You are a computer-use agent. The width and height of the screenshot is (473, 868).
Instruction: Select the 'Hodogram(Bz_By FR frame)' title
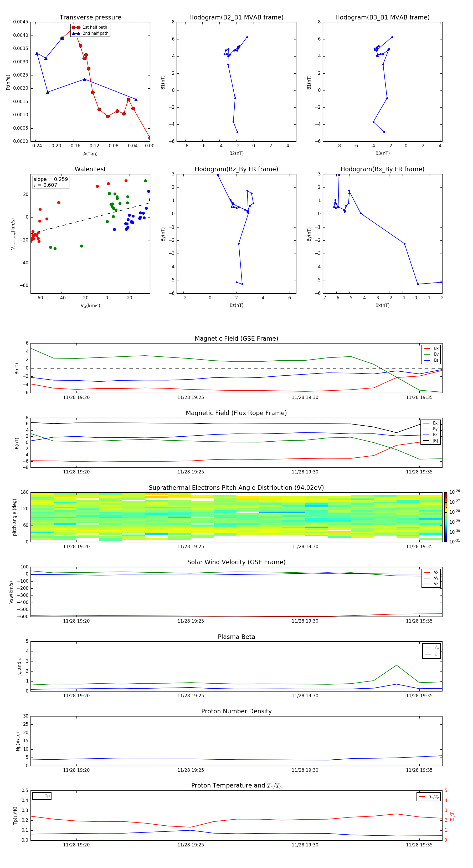[236, 169]
